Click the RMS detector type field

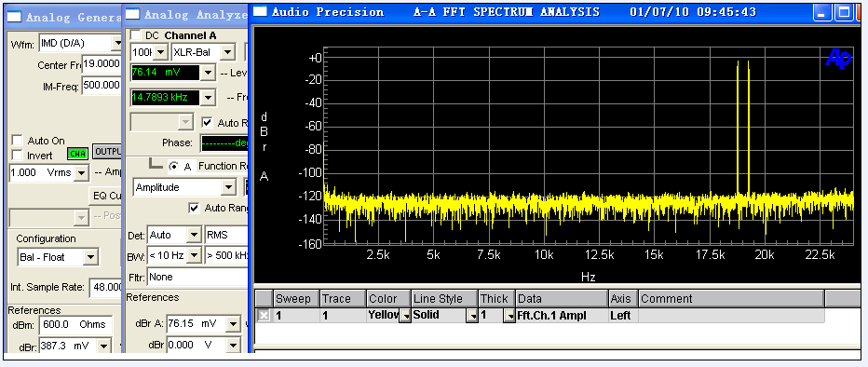click(226, 236)
